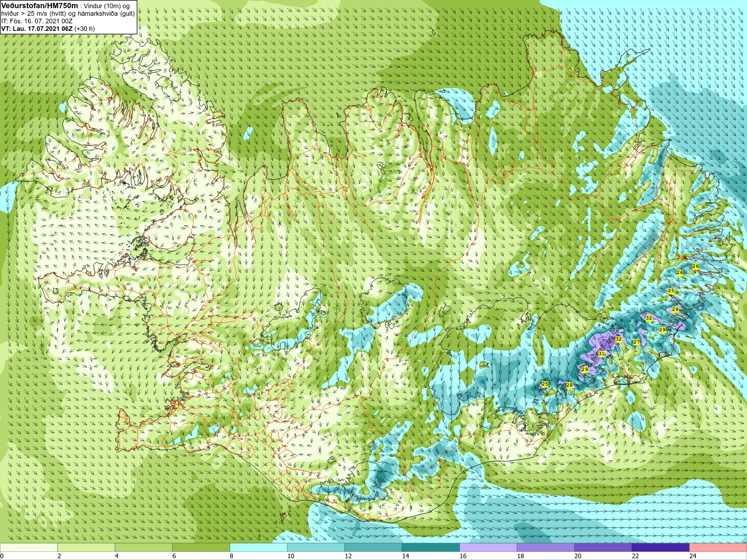Click the legend scale value 24
747x560 pixels.
coord(693,556)
